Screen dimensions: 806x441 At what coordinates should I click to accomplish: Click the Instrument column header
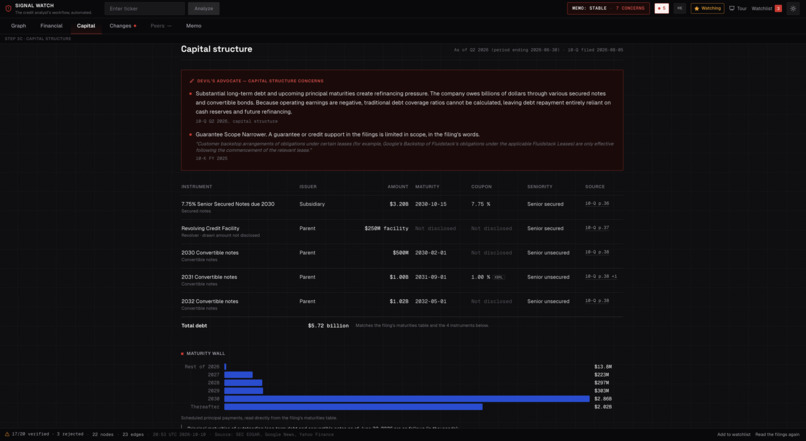[x=196, y=187]
